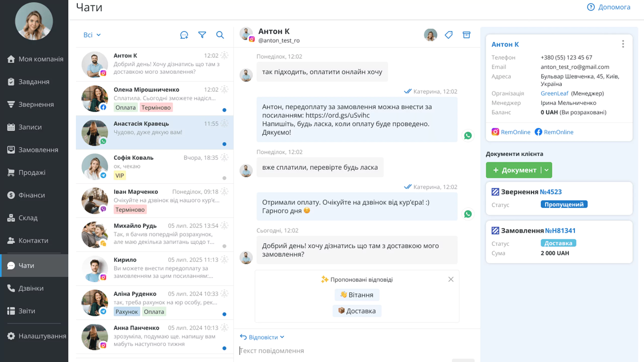Open the GreenLeaf organization link

pos(554,94)
